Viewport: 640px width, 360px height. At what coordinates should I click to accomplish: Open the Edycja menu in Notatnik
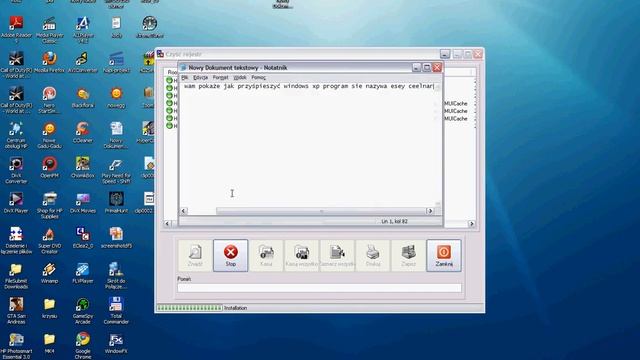(200, 77)
